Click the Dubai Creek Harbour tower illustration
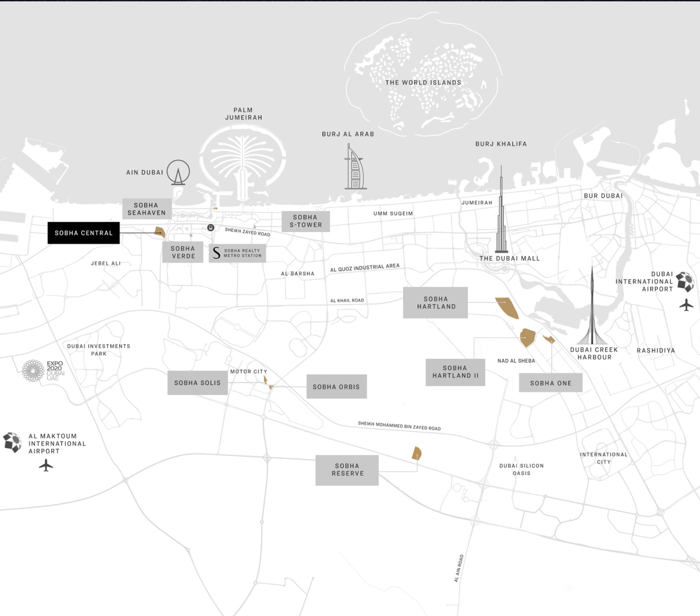 592,305
